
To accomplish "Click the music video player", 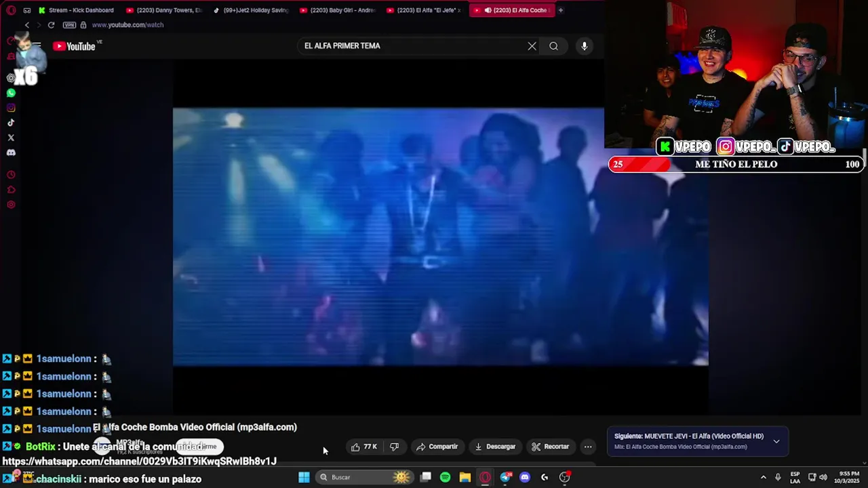I will [441, 237].
